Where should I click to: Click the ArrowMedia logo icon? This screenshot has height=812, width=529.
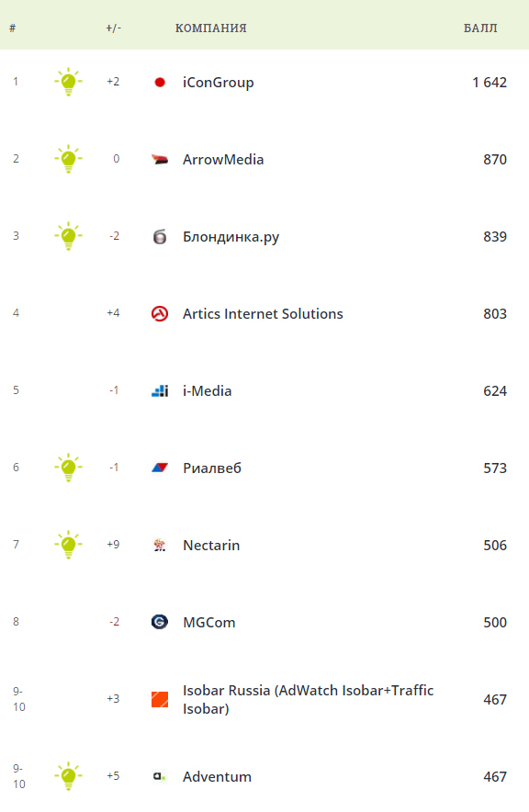point(160,159)
